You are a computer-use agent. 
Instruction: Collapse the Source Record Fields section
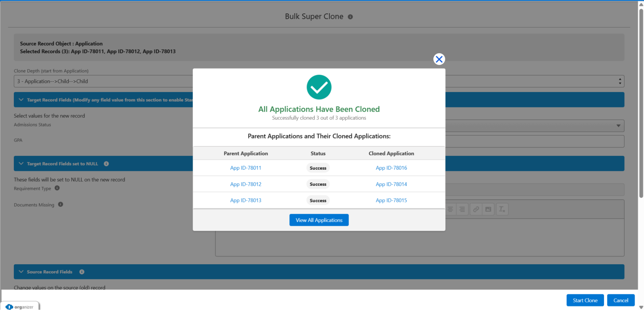point(21,272)
